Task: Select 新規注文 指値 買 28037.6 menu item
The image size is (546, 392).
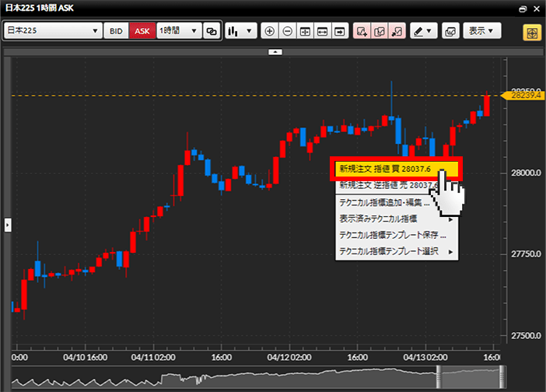Action: [396, 169]
